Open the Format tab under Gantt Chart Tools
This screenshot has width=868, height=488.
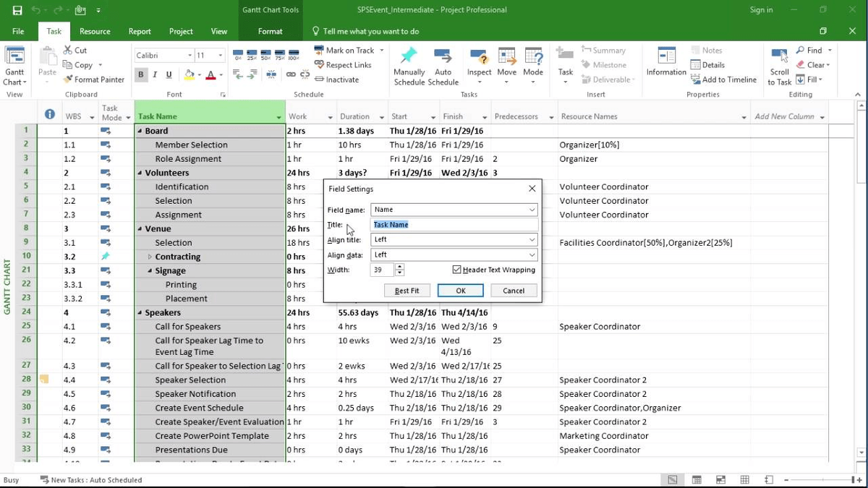coord(270,31)
